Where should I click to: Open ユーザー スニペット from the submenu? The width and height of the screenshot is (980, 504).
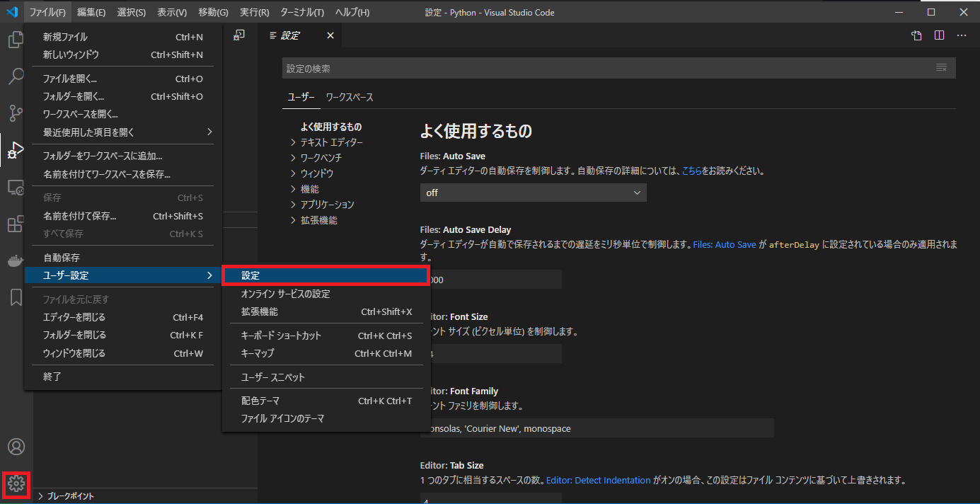click(325, 377)
